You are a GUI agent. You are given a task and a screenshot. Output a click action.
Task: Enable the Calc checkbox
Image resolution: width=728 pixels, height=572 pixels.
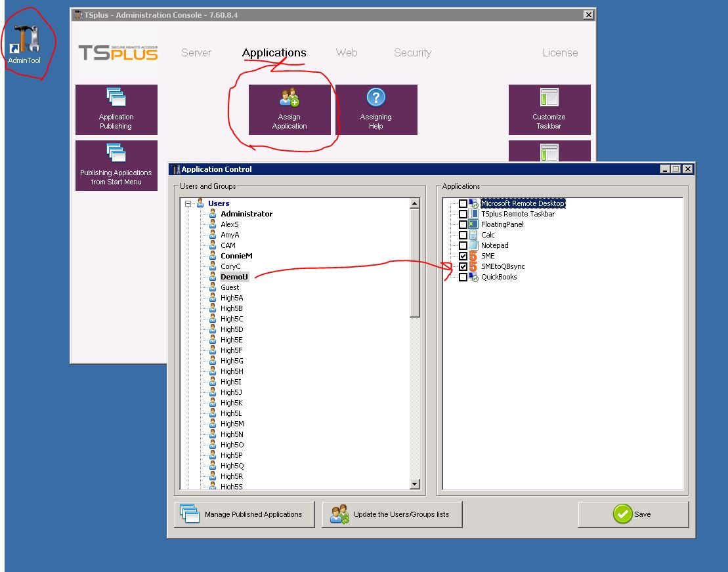coord(463,235)
